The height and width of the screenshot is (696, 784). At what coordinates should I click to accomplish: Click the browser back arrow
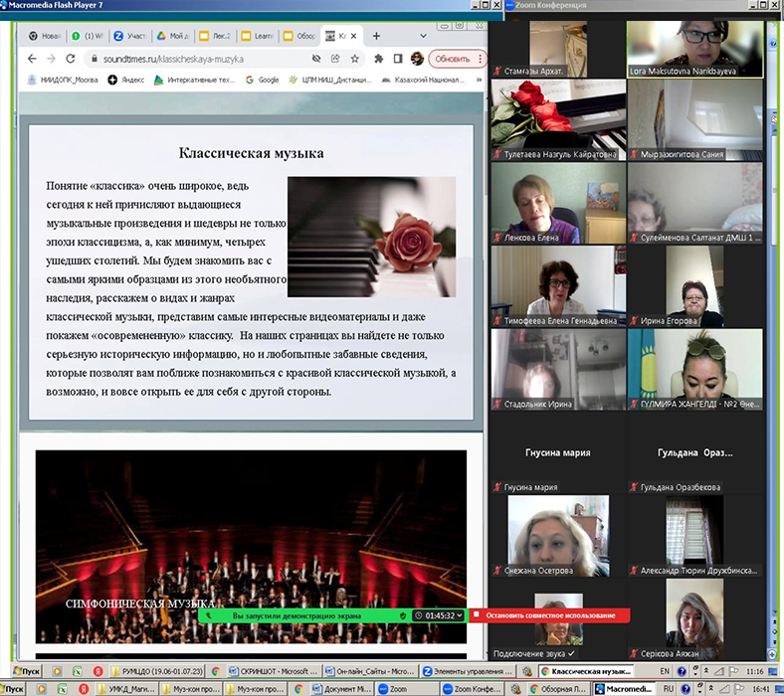coord(32,59)
